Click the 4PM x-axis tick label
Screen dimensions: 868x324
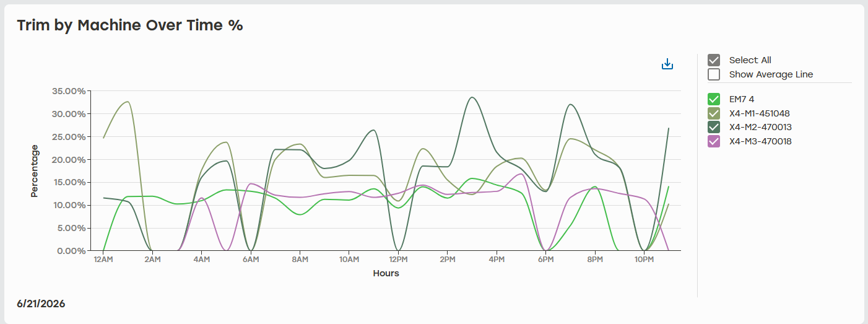click(497, 259)
